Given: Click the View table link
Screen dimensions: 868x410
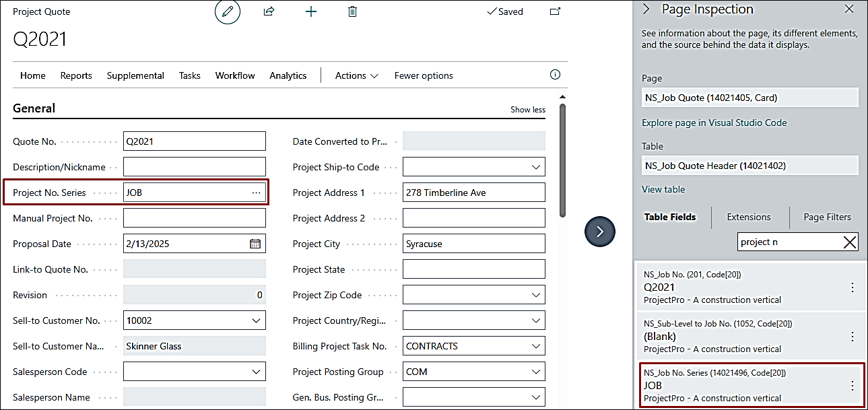Looking at the screenshot, I should tap(663, 189).
